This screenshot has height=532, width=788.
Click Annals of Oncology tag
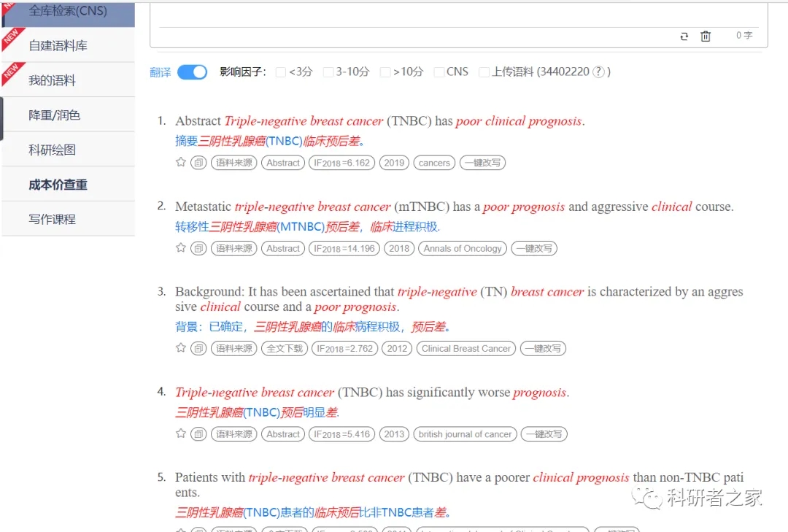tap(463, 248)
